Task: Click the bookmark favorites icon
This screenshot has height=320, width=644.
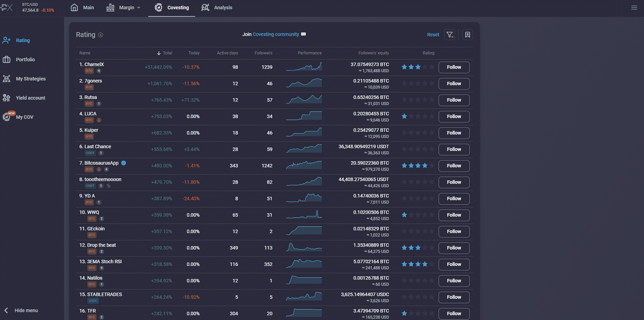Action: point(467,35)
